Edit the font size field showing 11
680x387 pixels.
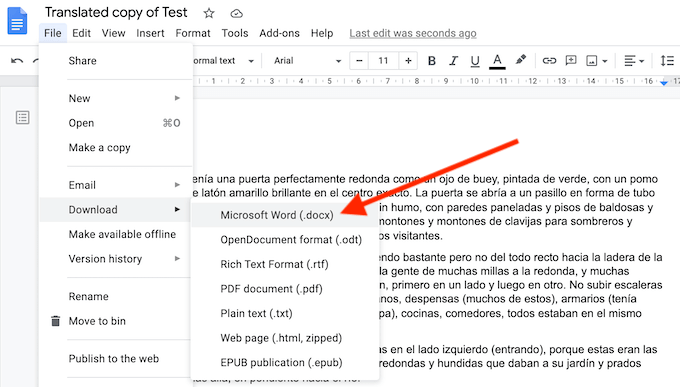pyautogui.click(x=383, y=61)
